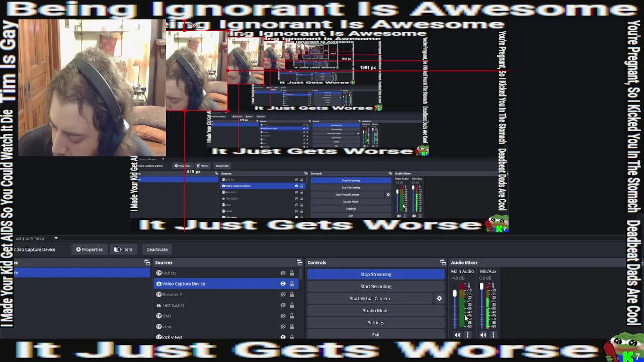
Task: Open Properties for the selected source
Action: click(89, 249)
